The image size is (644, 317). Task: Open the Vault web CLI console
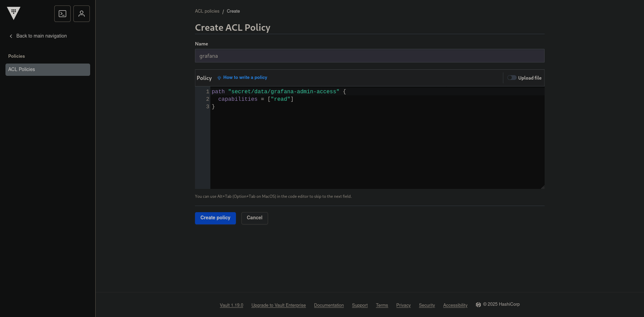[62, 14]
